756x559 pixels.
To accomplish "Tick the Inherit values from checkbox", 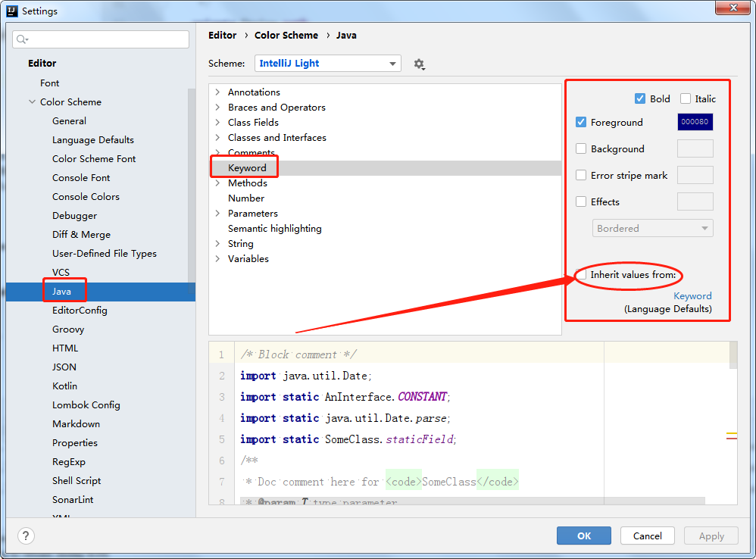I will coord(582,275).
